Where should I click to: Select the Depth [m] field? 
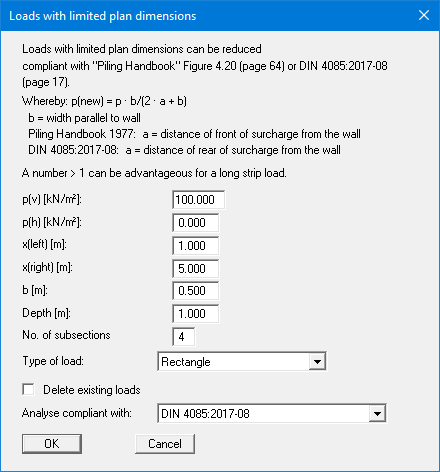[x=196, y=314]
